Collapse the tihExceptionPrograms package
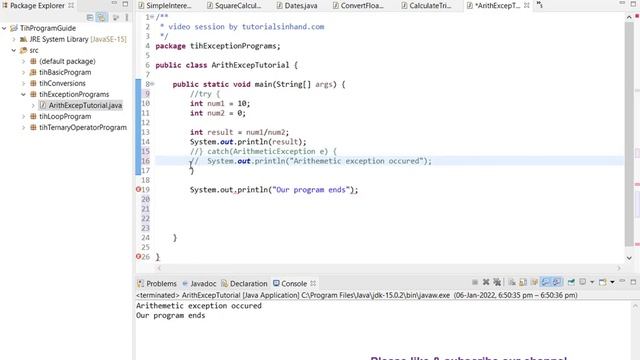 click(x=24, y=94)
